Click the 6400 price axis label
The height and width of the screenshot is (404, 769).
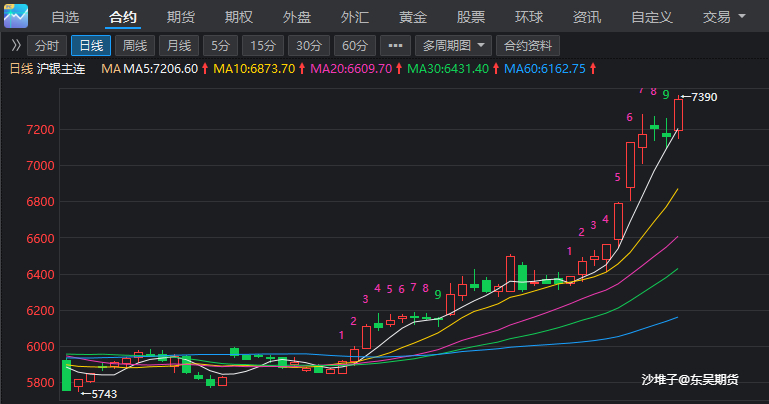(40, 275)
